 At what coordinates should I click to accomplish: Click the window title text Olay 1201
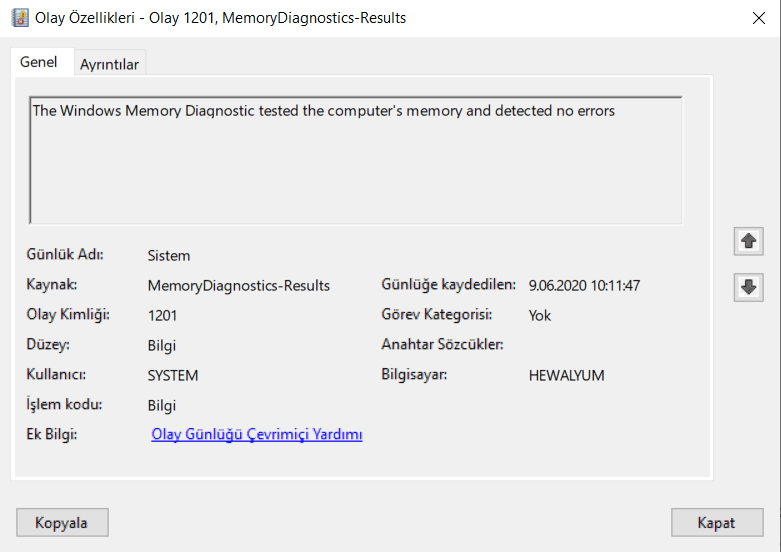coord(180,18)
